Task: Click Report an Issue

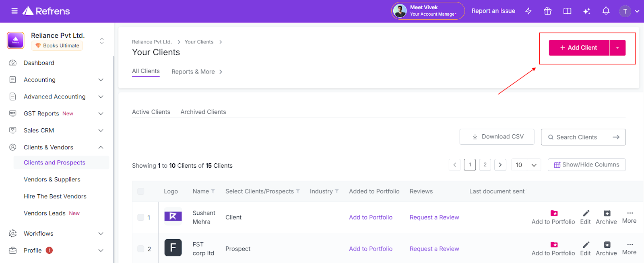Action: (x=493, y=11)
